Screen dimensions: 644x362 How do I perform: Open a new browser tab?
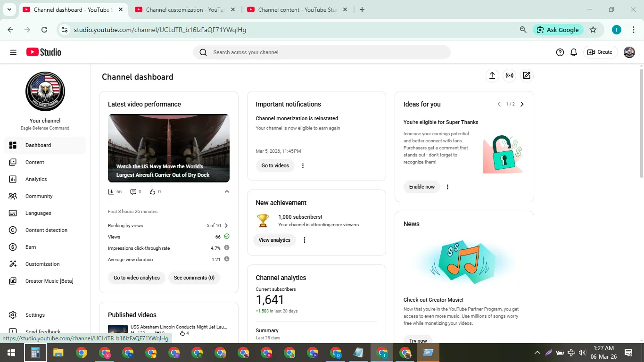click(362, 9)
